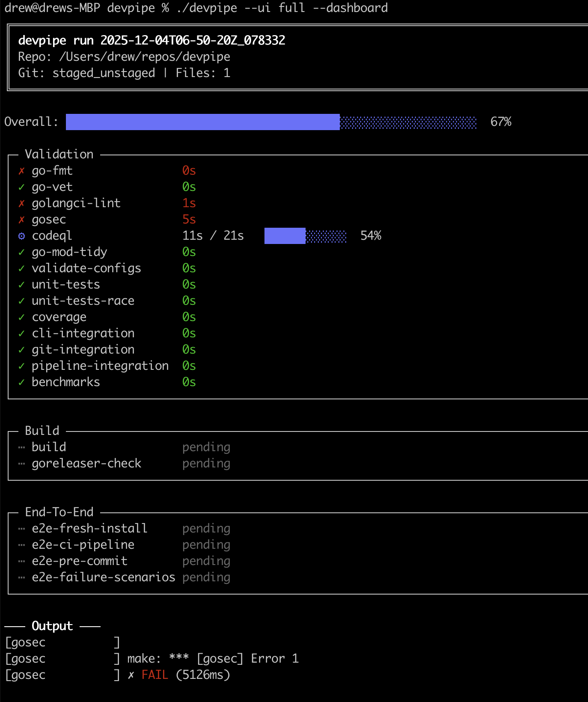Screen dimensions: 588x702
Task: Click the go-vet task name
Action: (52, 187)
